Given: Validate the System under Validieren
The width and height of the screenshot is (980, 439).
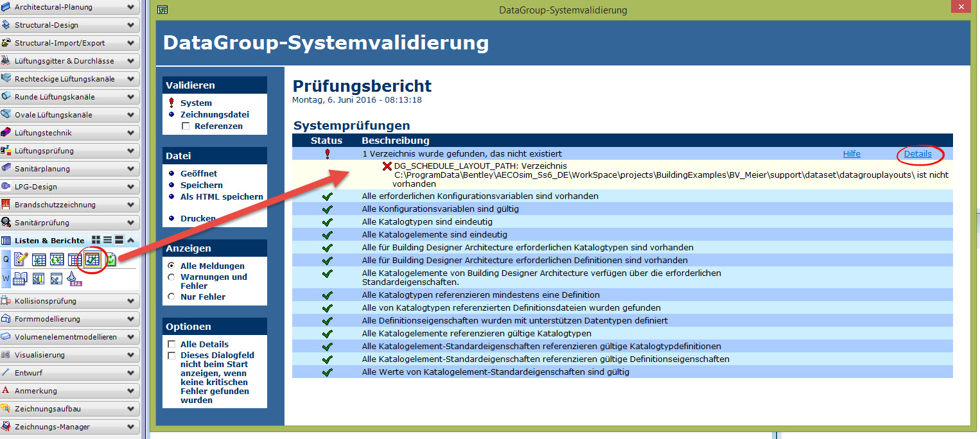Looking at the screenshot, I should point(196,103).
